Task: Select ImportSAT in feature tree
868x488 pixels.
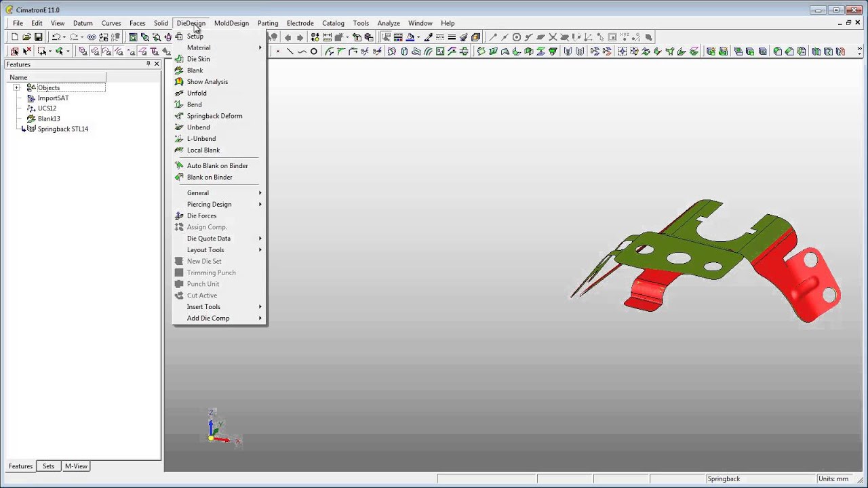Action: point(53,98)
